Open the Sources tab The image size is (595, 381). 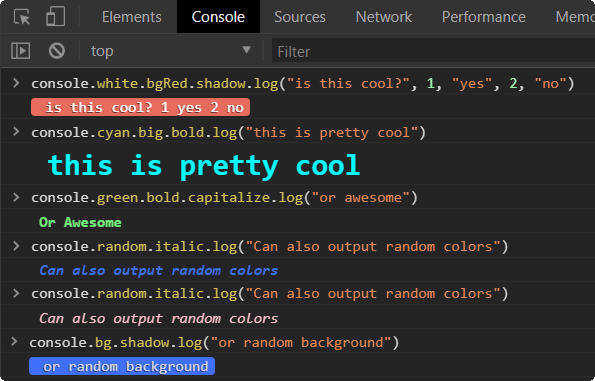pyautogui.click(x=300, y=17)
